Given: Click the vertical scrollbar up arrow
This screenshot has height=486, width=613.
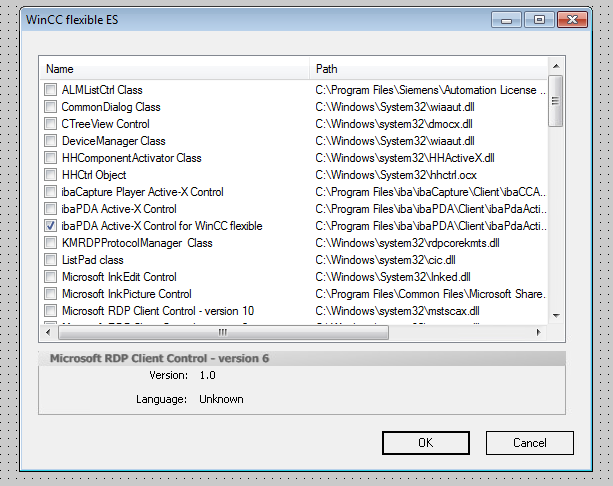Looking at the screenshot, I should click(556, 66).
